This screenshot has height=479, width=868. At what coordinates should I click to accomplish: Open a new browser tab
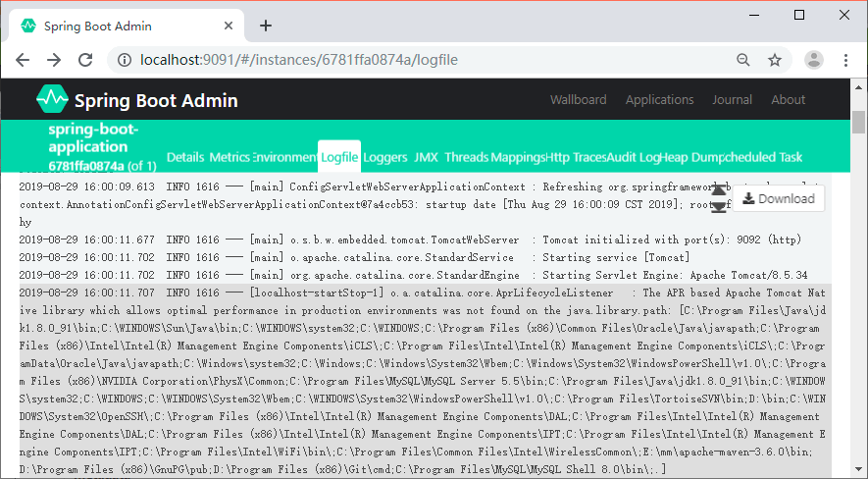[x=266, y=26]
